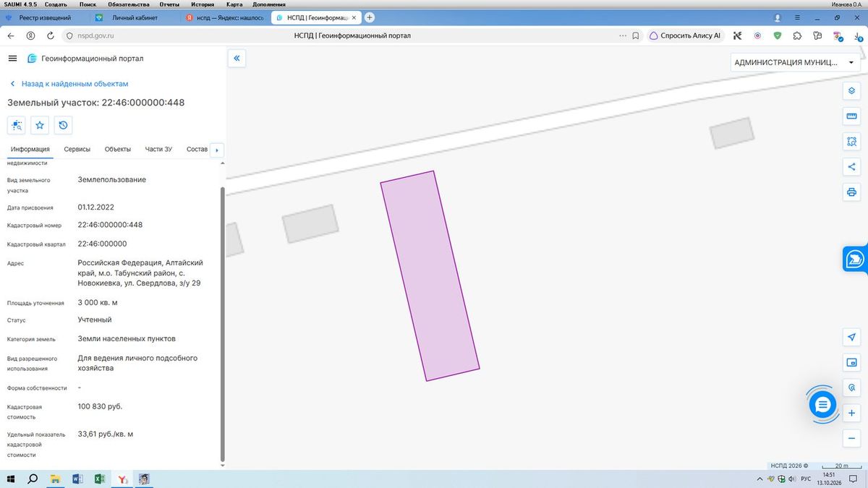868x488 pixels.
Task: Click the Спросить Алису AI button
Action: click(685, 35)
